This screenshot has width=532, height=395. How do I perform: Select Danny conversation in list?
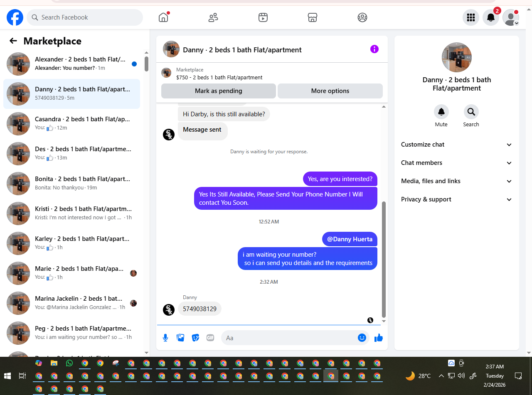[71, 94]
